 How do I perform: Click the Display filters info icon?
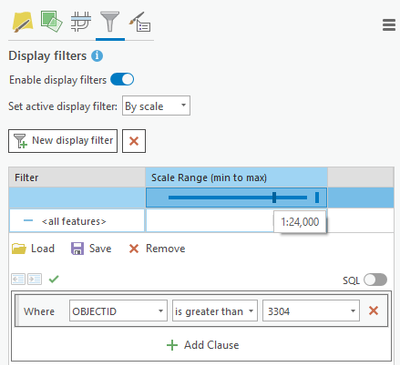(97, 56)
